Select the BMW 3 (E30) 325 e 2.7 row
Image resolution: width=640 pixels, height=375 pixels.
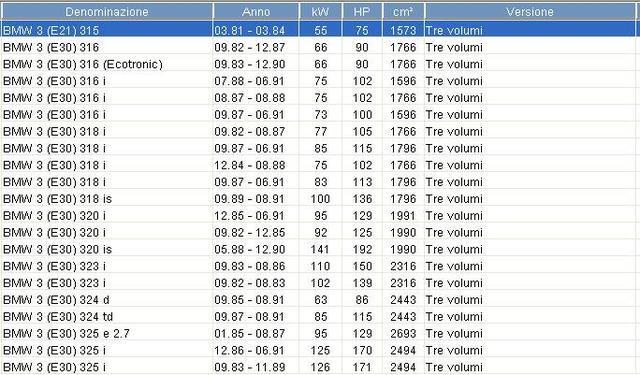point(318,333)
